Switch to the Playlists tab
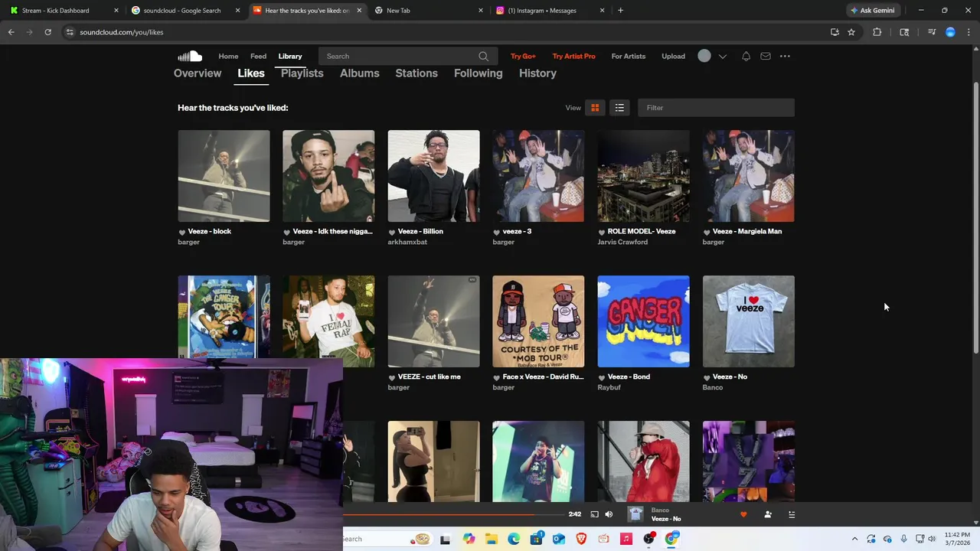Viewport: 980px width, 551px height. (x=302, y=73)
